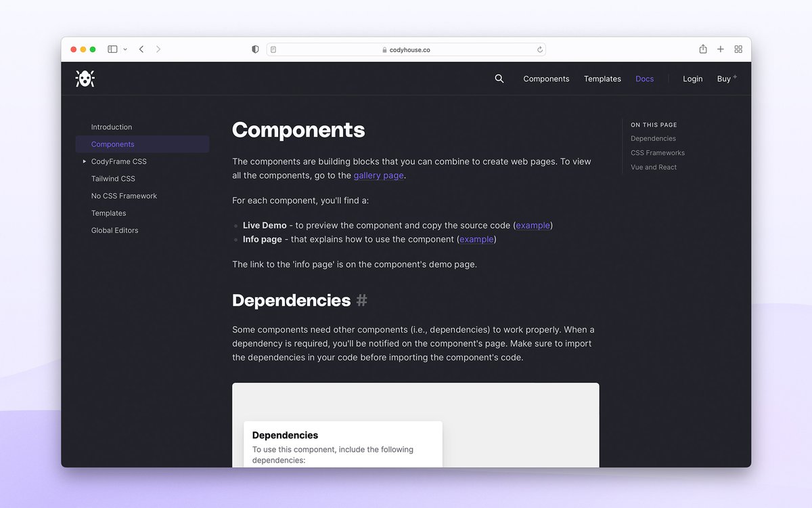Reload the page with refresh icon
The width and height of the screenshot is (812, 508).
539,49
